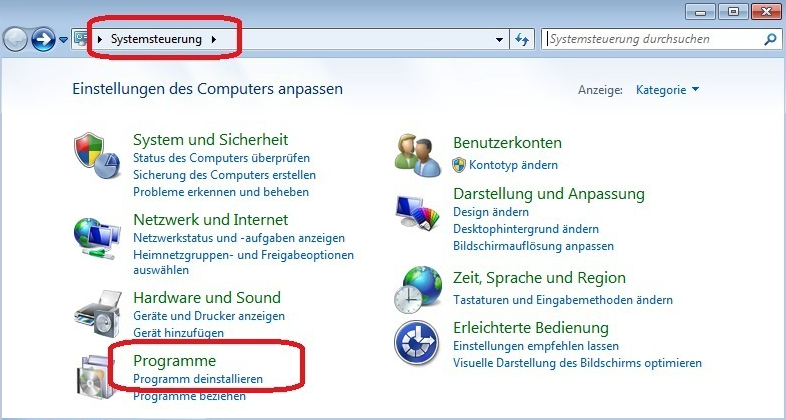Click Geräte und Drucker anzeigen

tap(209, 316)
